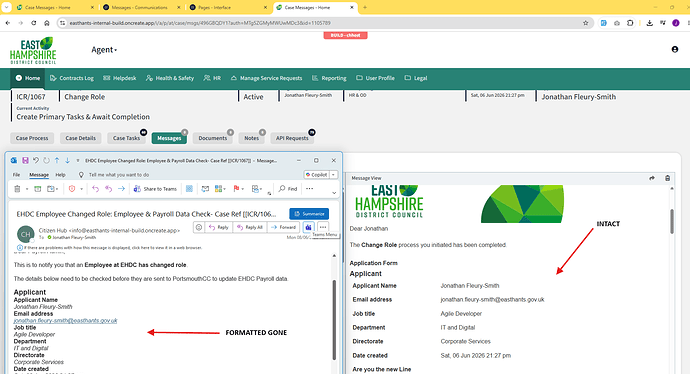Image resolution: width=690 pixels, height=374 pixels.
Task: Click the Forward button in message header
Action: (x=283, y=227)
